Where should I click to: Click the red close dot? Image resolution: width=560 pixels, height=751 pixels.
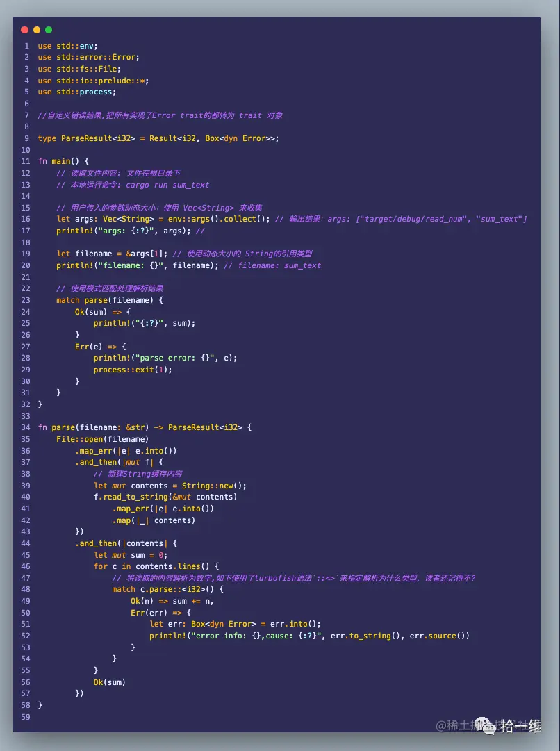25,30
